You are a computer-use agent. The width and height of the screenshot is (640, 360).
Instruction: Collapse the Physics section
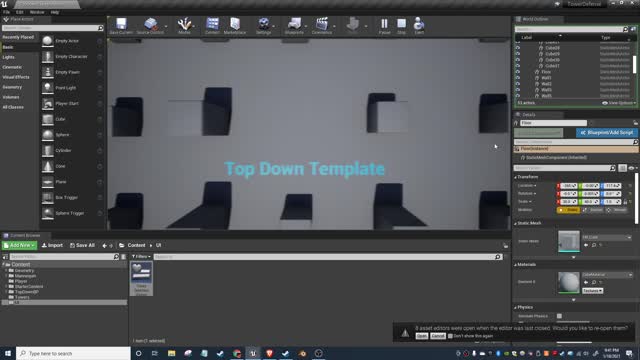pyautogui.click(x=516, y=307)
